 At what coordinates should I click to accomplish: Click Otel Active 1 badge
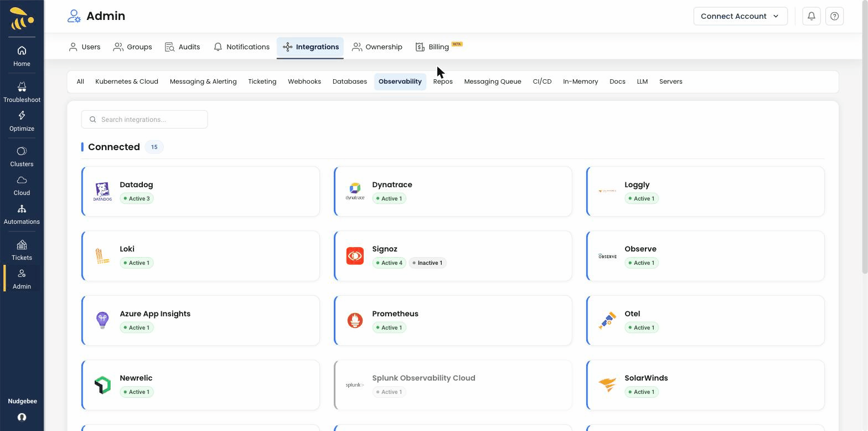tap(642, 327)
